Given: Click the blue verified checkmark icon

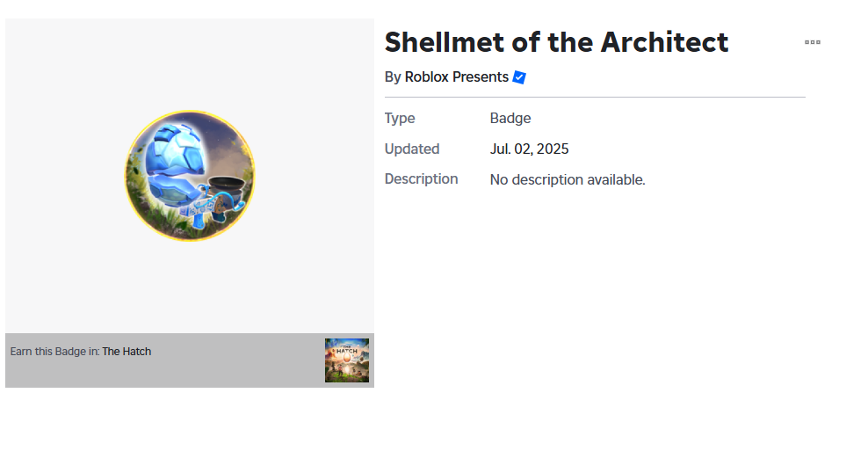Looking at the screenshot, I should tap(519, 77).
